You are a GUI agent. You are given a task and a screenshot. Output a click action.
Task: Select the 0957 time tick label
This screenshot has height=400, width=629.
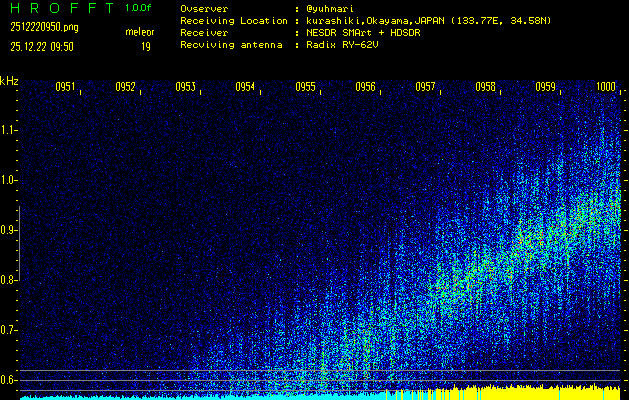tap(425, 88)
